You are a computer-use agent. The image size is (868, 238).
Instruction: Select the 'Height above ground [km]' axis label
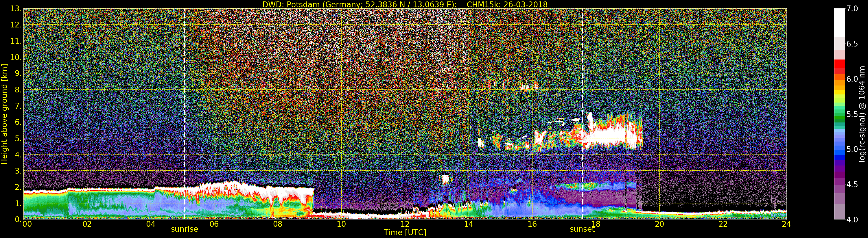click(x=4, y=114)
